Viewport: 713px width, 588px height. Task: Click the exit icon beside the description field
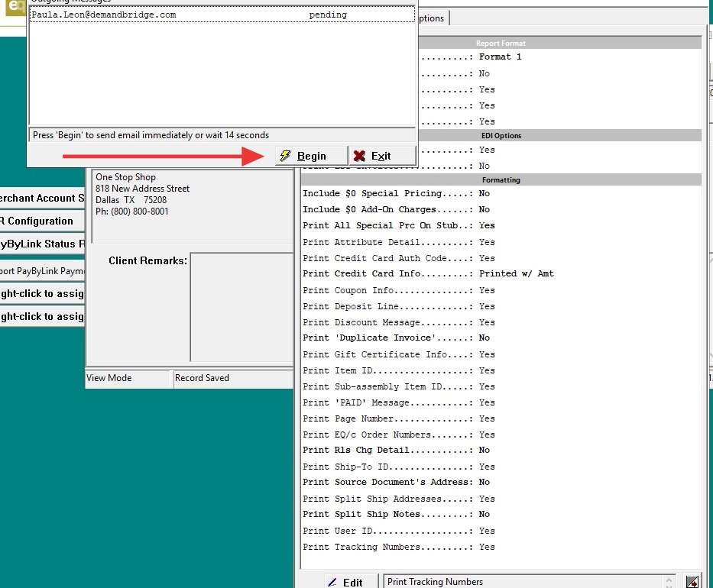coord(692,582)
